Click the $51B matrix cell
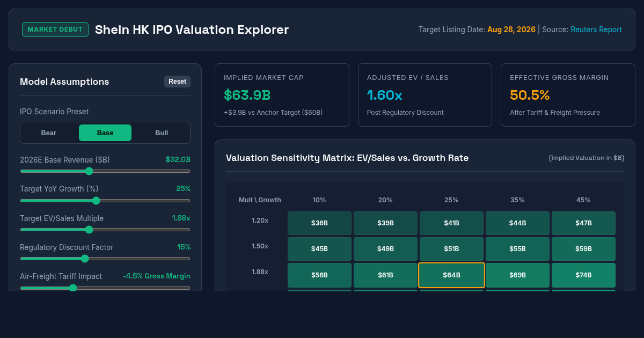This screenshot has height=338, width=644. pyautogui.click(x=451, y=249)
